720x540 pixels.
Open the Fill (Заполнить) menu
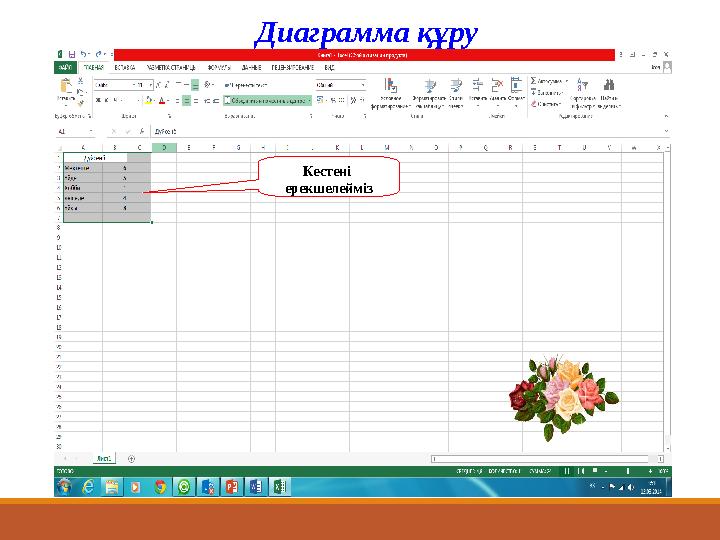[547, 93]
